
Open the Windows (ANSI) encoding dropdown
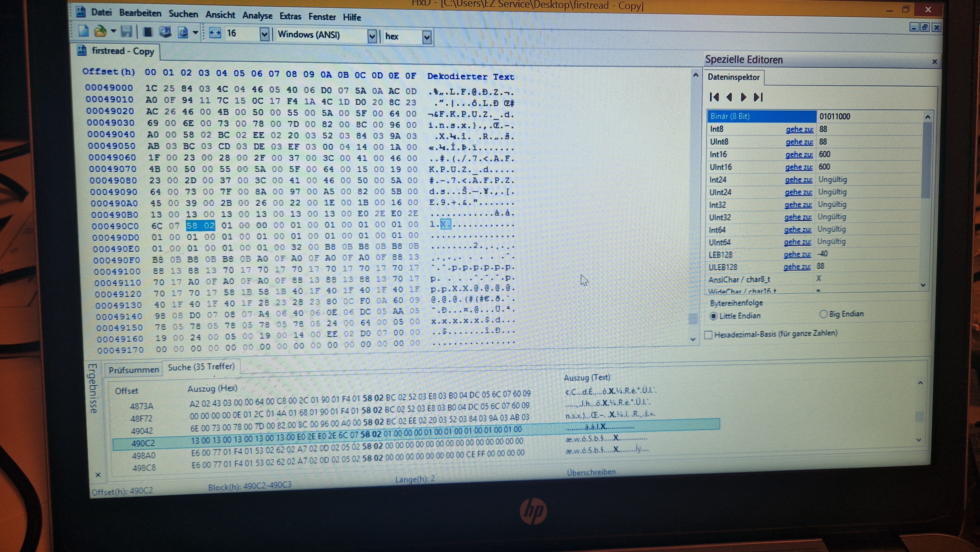(x=372, y=37)
